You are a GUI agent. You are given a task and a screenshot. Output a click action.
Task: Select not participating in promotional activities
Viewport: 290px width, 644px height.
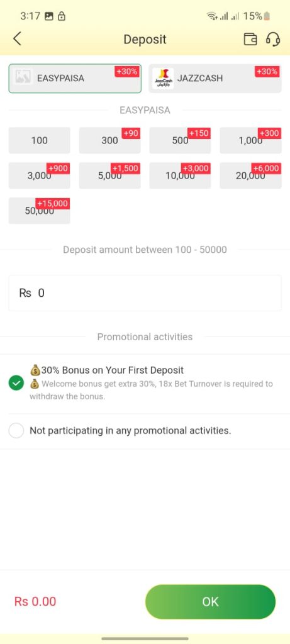[x=16, y=431]
